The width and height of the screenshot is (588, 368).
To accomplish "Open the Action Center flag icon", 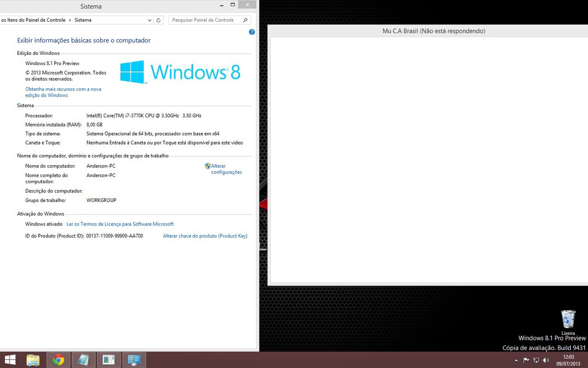I will [526, 360].
